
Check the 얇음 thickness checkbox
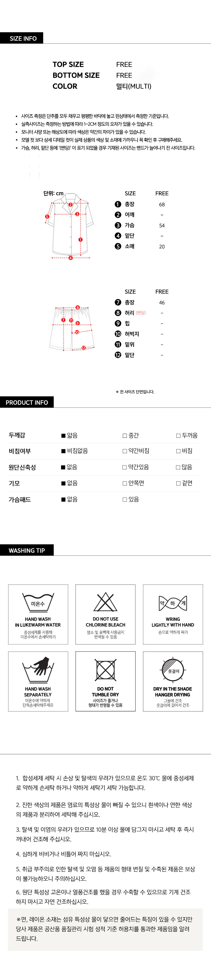tap(64, 436)
